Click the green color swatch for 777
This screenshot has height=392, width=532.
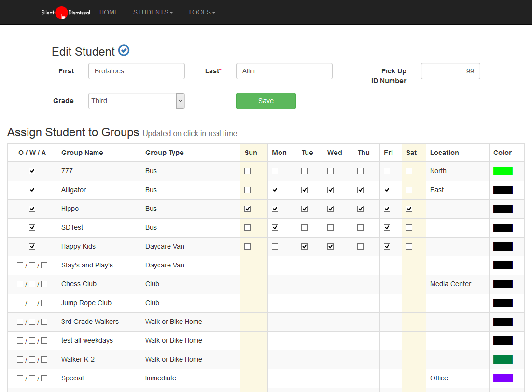click(x=503, y=171)
